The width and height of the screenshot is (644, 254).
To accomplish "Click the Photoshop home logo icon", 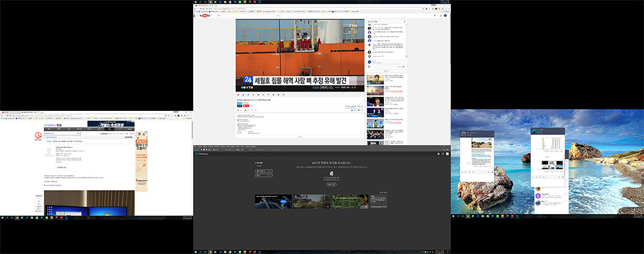I will pyautogui.click(x=196, y=153).
